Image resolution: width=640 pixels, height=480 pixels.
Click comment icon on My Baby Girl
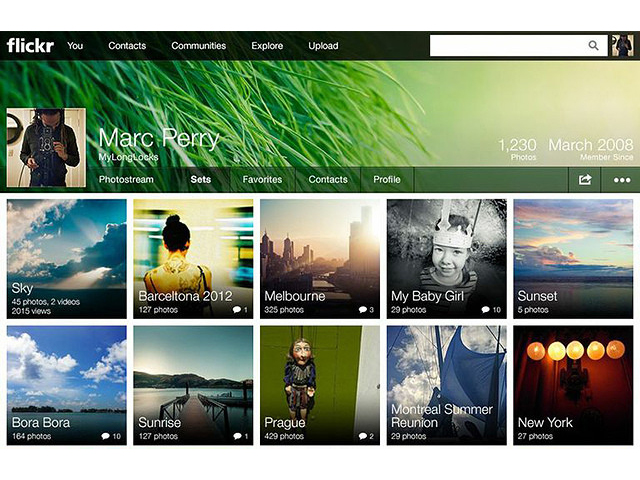click(487, 310)
